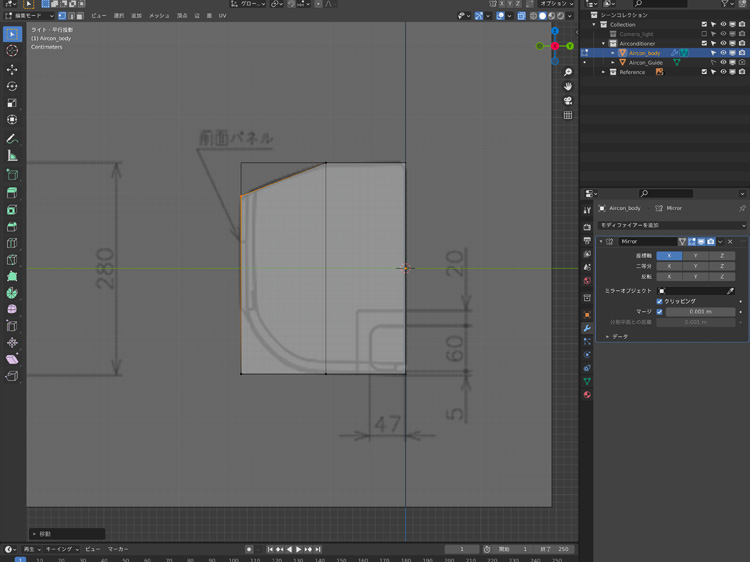Toggle the クリッピング checkbox
Viewport: 750px width, 562px height.
point(659,301)
